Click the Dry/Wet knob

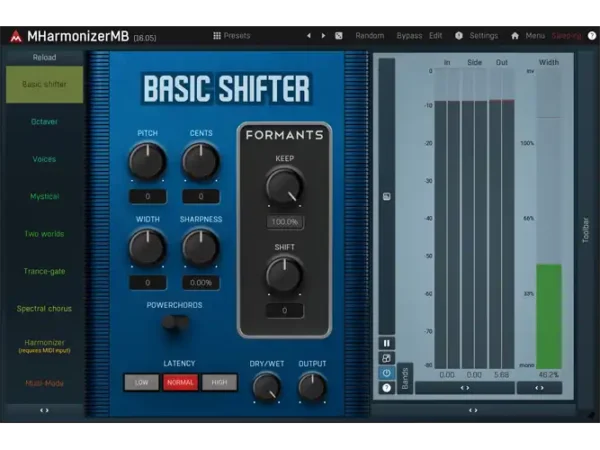(267, 386)
